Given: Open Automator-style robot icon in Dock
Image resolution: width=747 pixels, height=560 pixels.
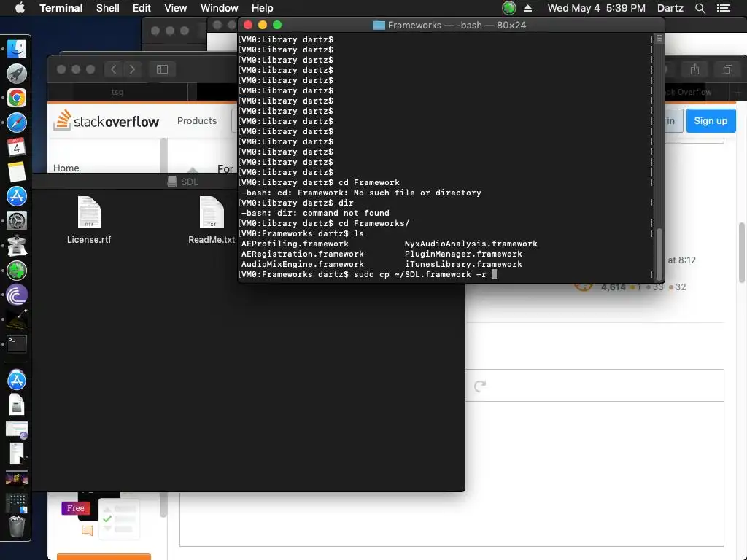Looking at the screenshot, I should (17, 246).
